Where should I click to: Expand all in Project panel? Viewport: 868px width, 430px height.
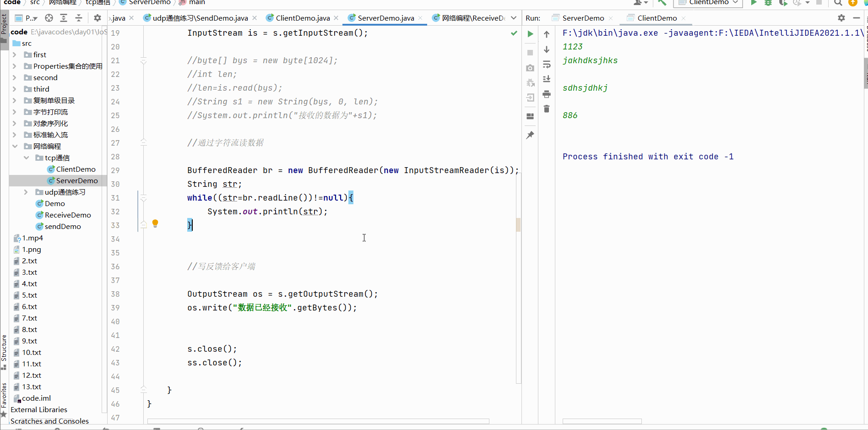pyautogui.click(x=64, y=18)
